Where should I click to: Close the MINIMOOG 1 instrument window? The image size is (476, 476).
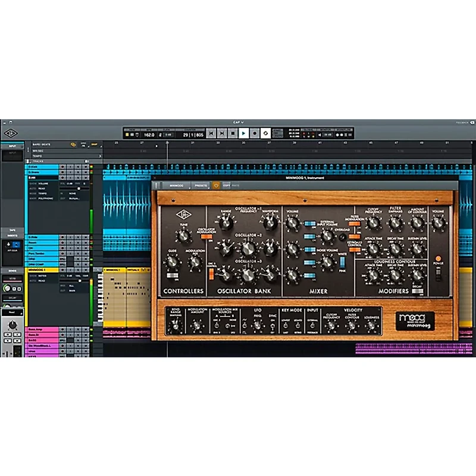[x=155, y=178]
